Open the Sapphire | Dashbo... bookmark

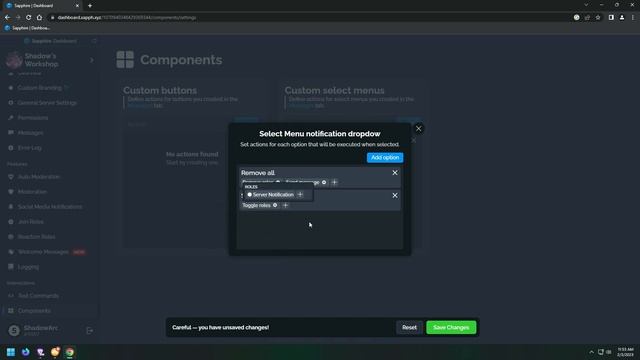(x=27, y=28)
